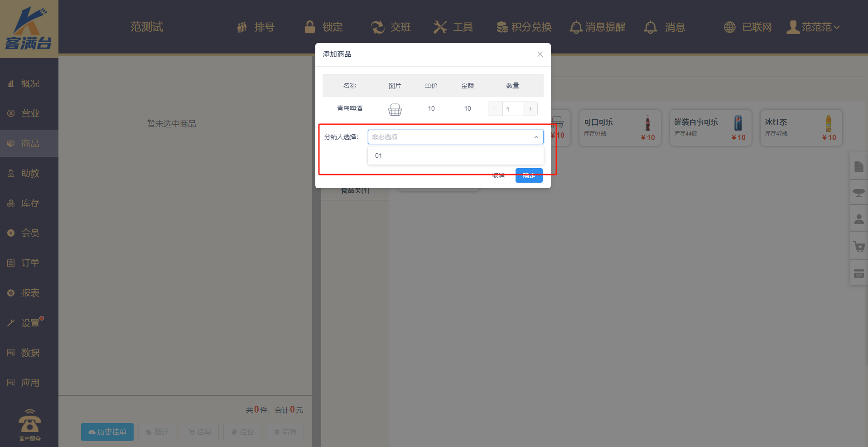Expand the 分销人选择 dropdown field
This screenshot has width=868, height=447.
click(455, 137)
